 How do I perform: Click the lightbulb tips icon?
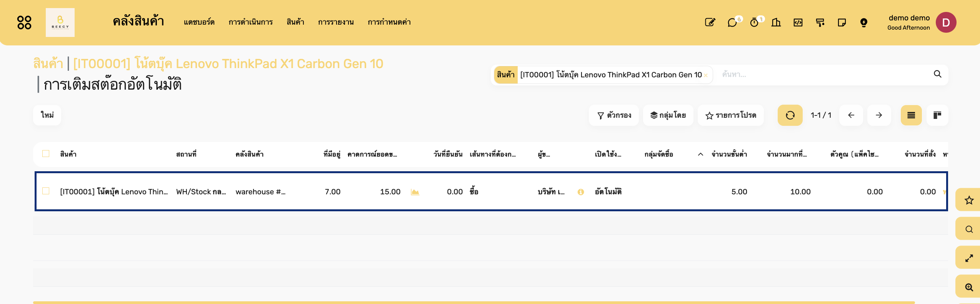pos(864,22)
